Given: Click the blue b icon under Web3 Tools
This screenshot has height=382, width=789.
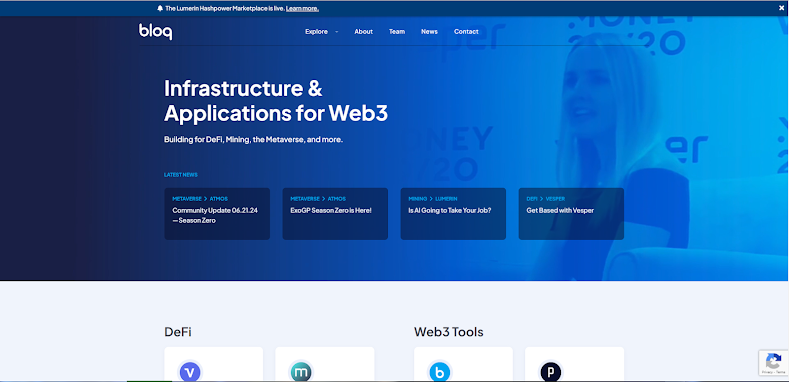Looking at the screenshot, I should click(439, 372).
